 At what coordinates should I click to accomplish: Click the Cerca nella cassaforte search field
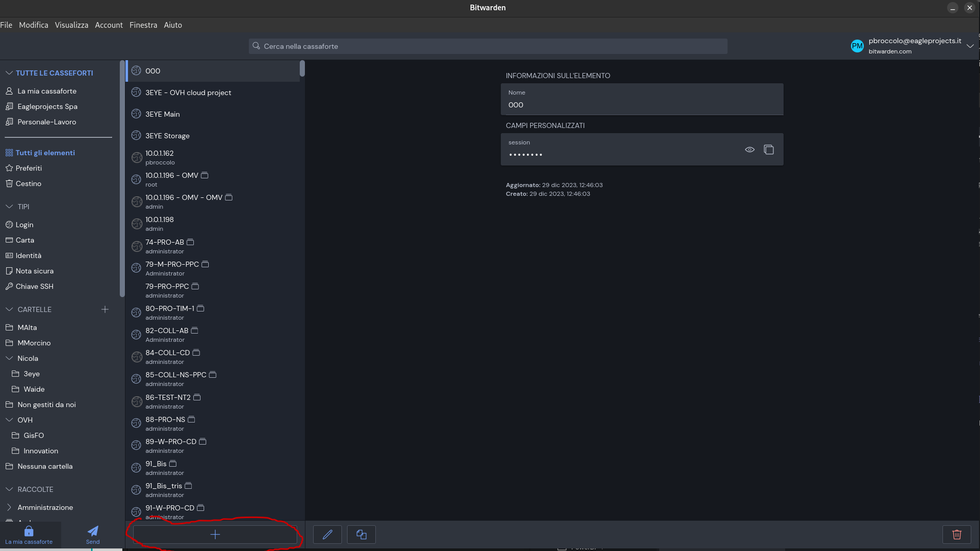[x=487, y=46]
